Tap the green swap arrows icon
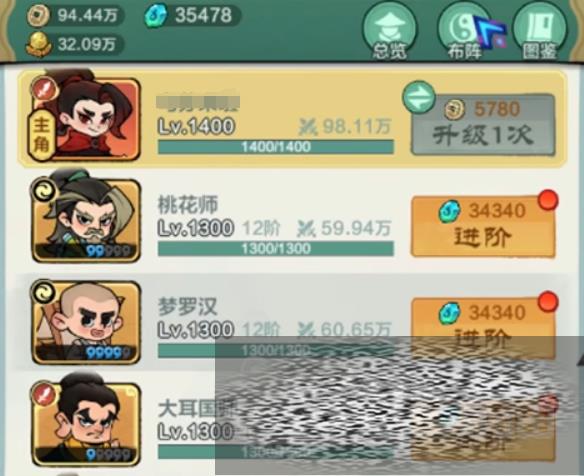The width and height of the screenshot is (584, 476). tap(419, 97)
